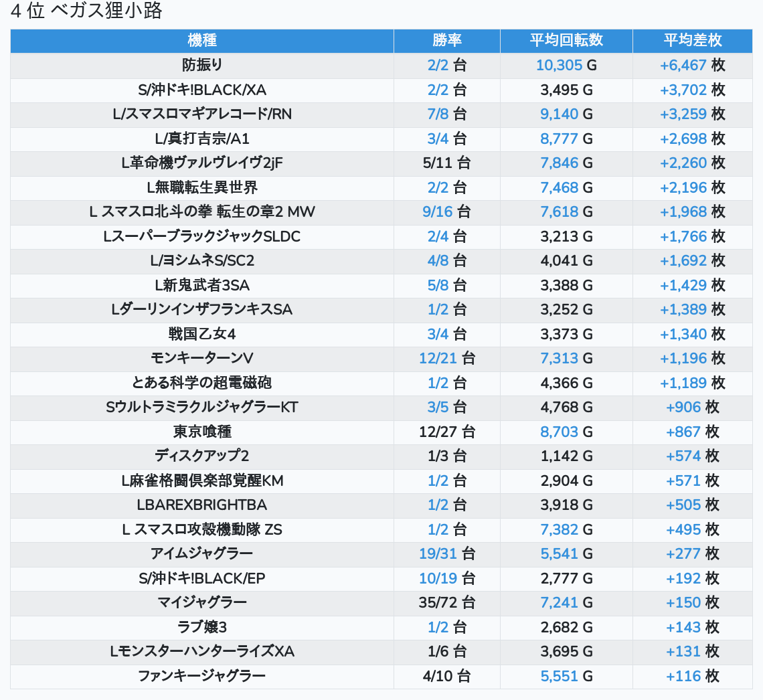The height and width of the screenshot is (700, 763).
Task: Open the 10,305 average spins value
Action: [559, 66]
